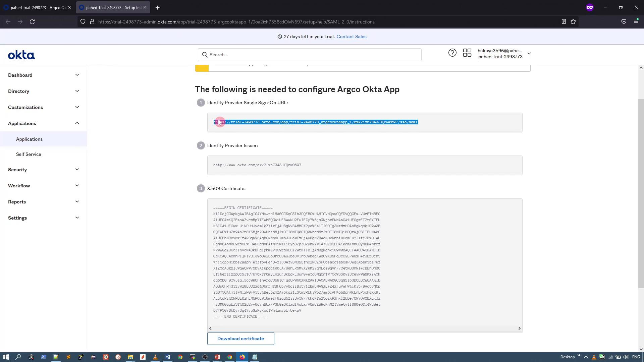This screenshot has width=644, height=362.
Task: Open the Windows Start menu
Action: click(x=6, y=357)
